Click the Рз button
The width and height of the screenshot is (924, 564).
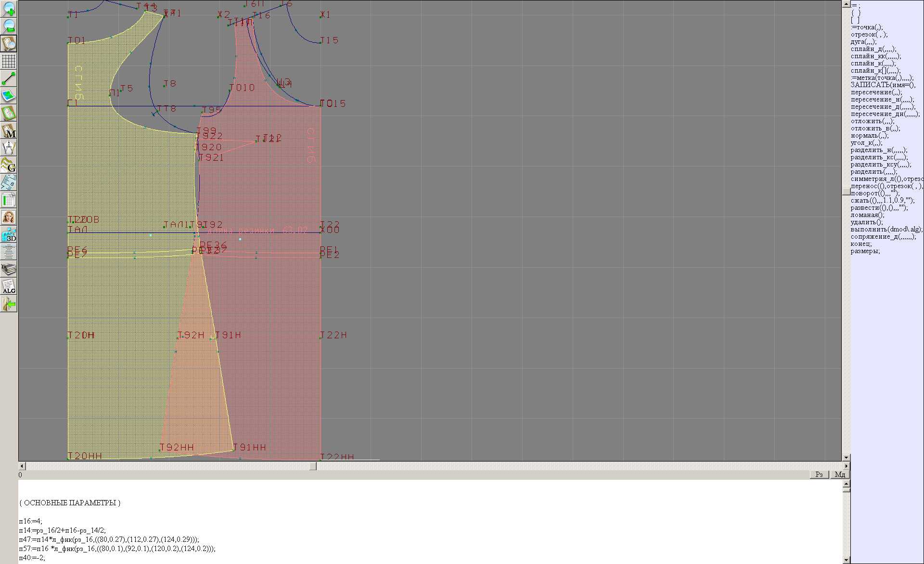(x=819, y=474)
